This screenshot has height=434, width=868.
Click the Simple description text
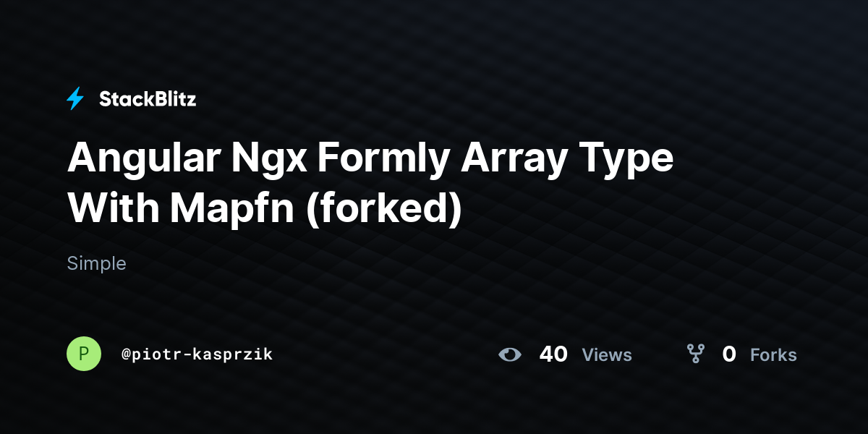[x=96, y=263]
